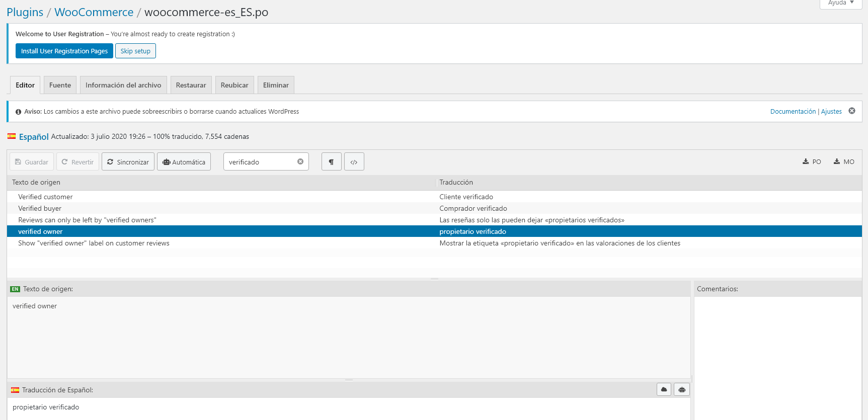Click the info icon in the Aviso notice
Screen dimensions: 868x420
tap(19, 112)
